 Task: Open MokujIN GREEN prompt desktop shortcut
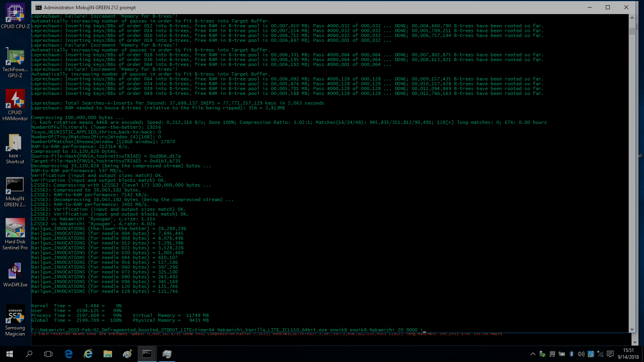click(x=15, y=191)
